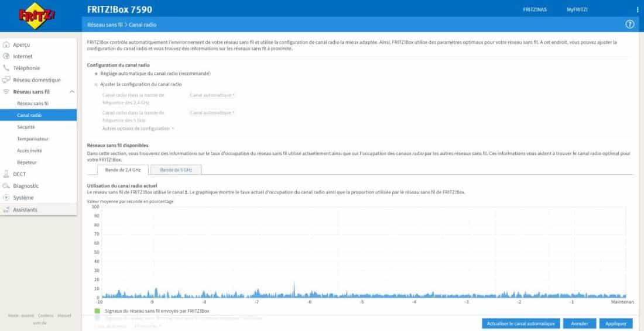Click the Contenu link in the footer

pyautogui.click(x=46, y=315)
